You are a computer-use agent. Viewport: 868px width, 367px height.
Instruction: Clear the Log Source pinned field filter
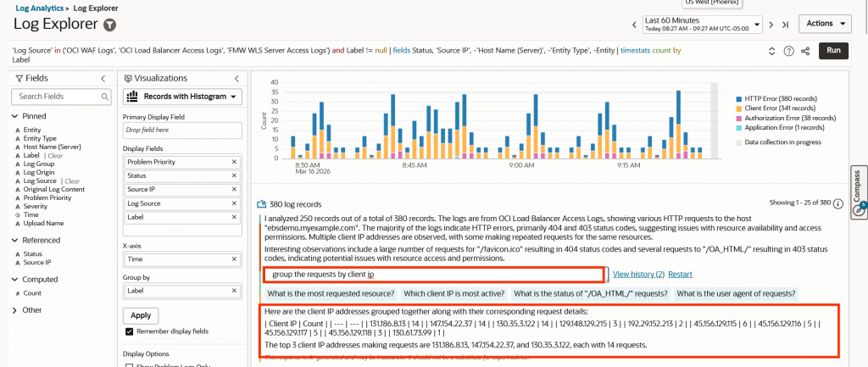pyautogui.click(x=72, y=181)
